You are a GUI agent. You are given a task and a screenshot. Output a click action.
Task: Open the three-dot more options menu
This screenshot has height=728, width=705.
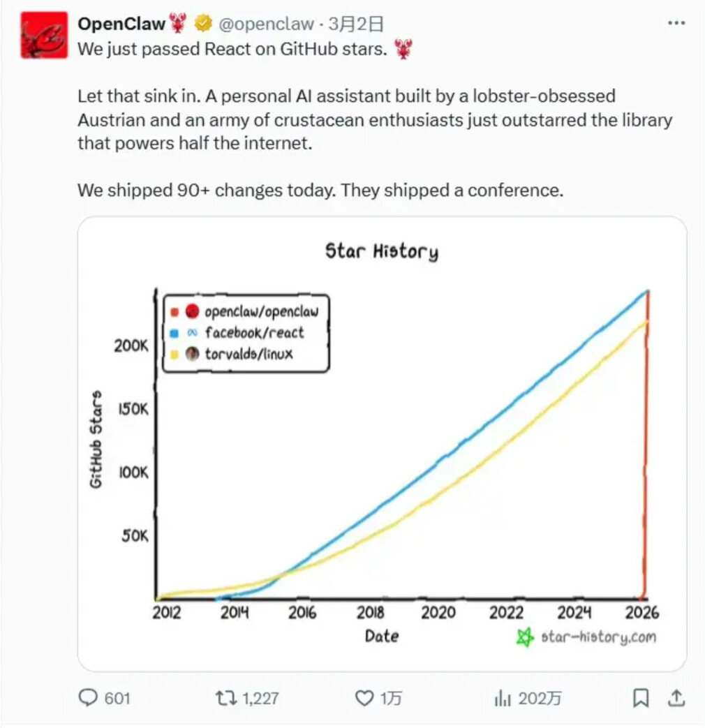(x=676, y=23)
